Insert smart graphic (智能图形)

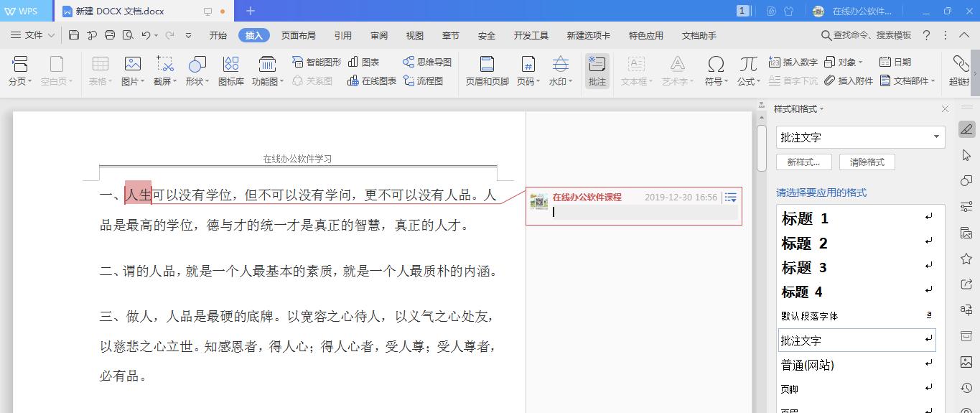point(317,62)
